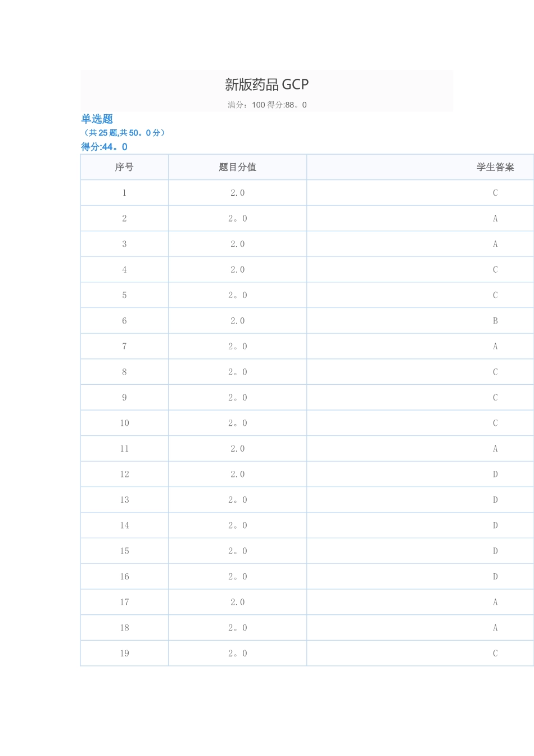This screenshot has height=756, width=534.
Task: Select row number 4 cell
Action: click(x=124, y=269)
